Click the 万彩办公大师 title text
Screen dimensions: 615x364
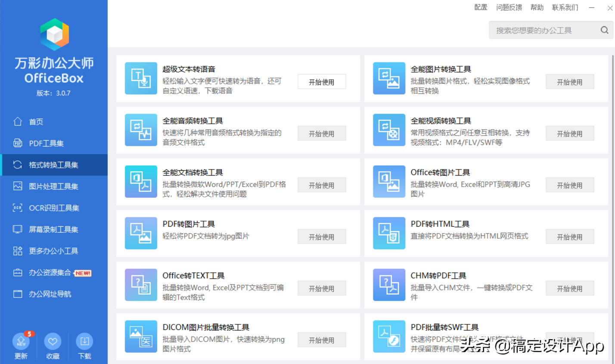pyautogui.click(x=54, y=63)
